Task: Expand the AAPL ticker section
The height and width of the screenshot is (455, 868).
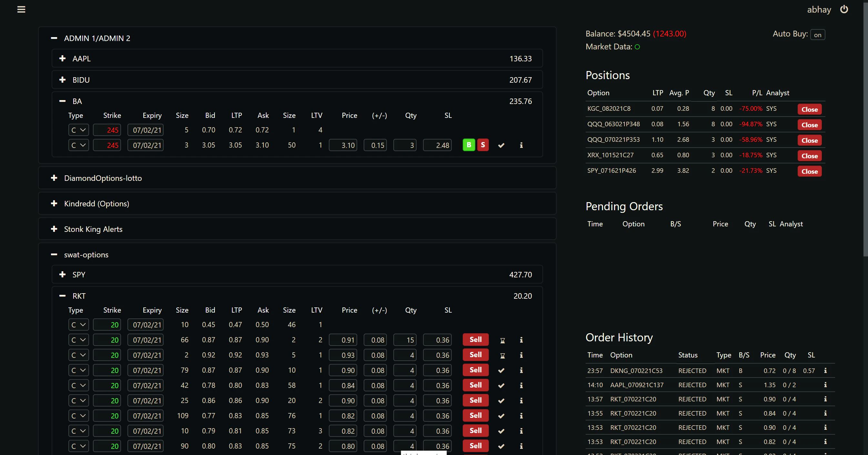Action: coord(62,58)
